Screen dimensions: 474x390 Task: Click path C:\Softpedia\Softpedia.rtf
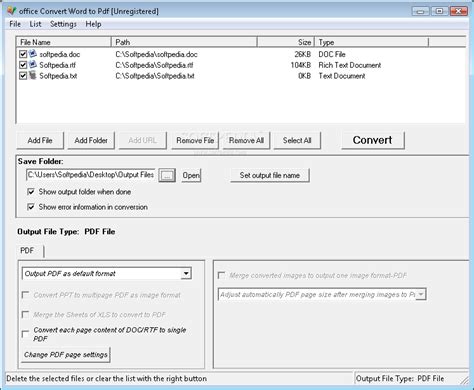154,65
